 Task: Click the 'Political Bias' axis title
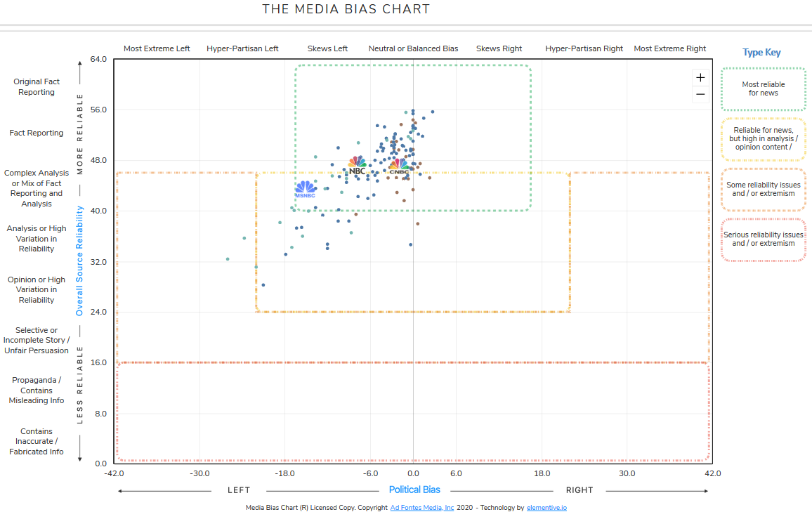414,490
